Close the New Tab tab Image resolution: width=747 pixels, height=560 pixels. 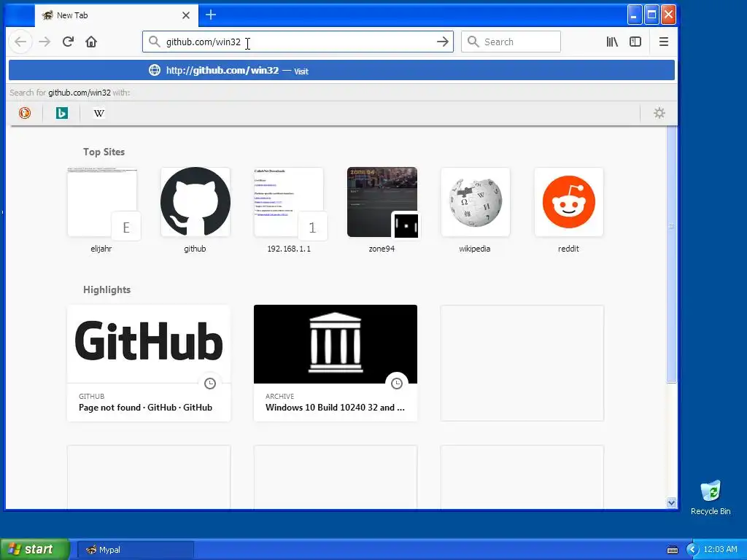click(186, 15)
